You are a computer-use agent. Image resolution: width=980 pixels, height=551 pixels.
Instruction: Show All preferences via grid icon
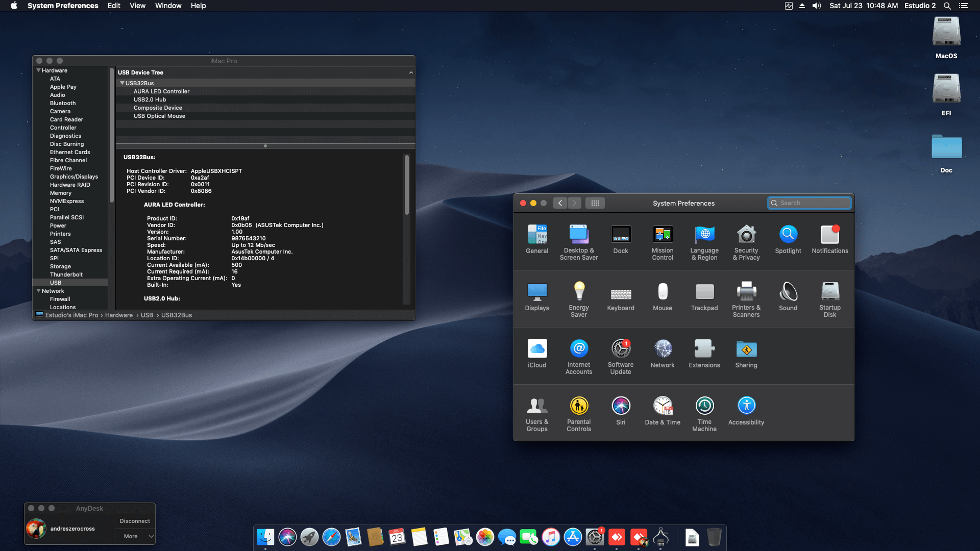pos(595,203)
